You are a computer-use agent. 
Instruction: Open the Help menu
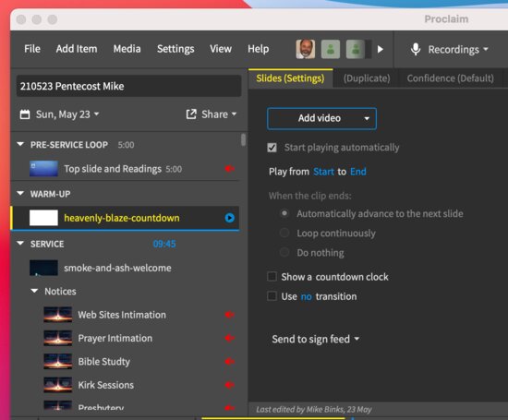pyautogui.click(x=259, y=49)
